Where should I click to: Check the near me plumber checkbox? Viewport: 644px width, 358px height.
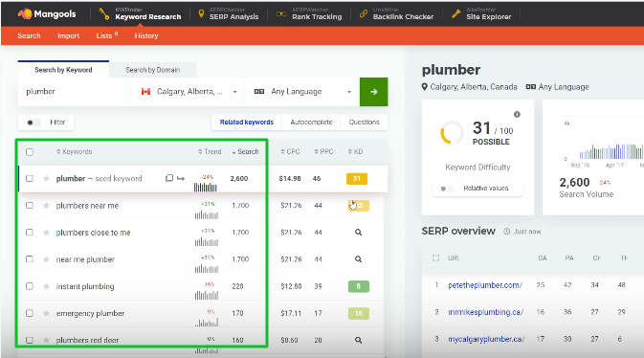coord(30,259)
